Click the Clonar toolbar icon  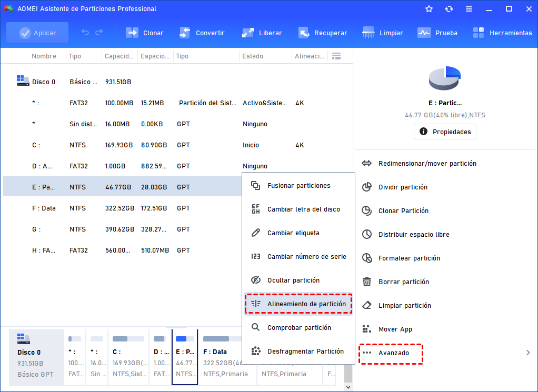(x=145, y=33)
